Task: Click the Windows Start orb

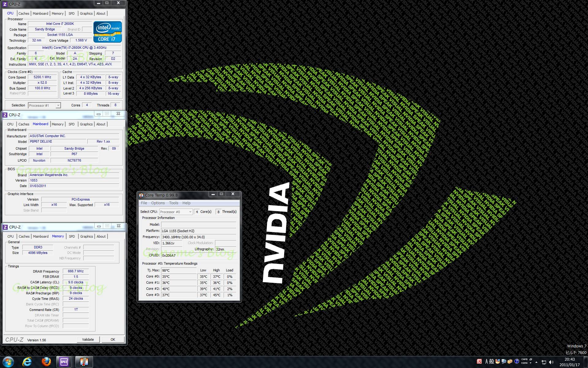Action: pos(8,362)
